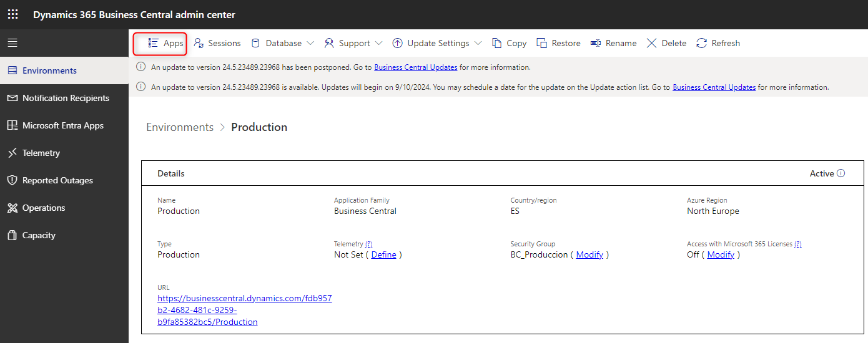The image size is (868, 343).
Task: Click the 'Details' section heading
Action: 171,173
